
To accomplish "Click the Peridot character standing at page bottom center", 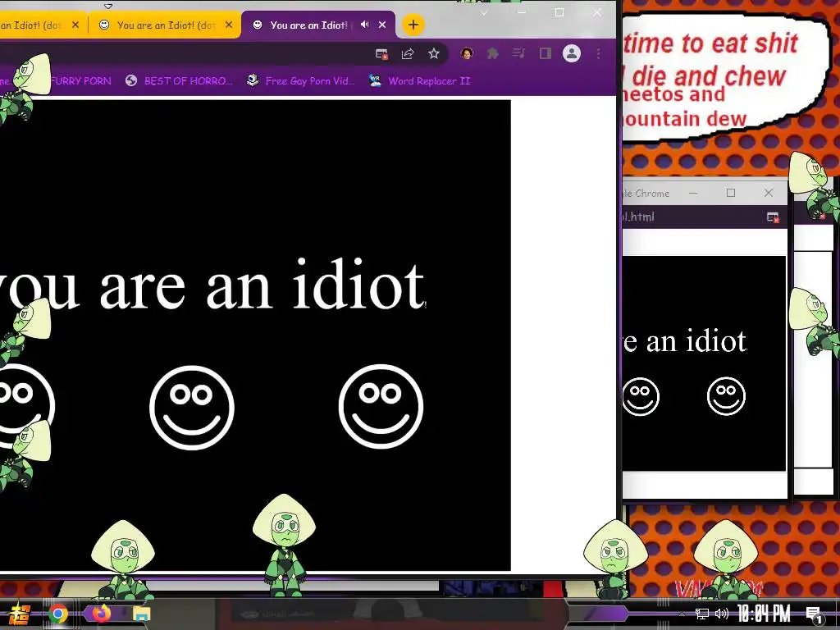I will point(285,546).
